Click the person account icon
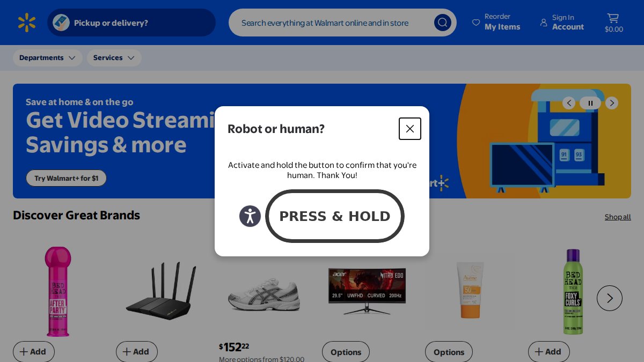The image size is (644, 362). tap(544, 23)
